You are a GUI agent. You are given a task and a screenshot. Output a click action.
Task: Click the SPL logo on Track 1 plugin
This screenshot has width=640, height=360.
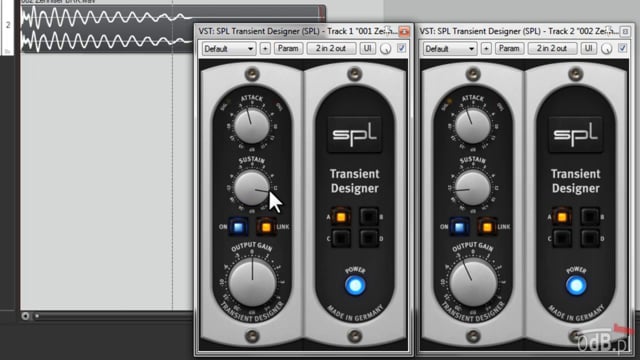[x=355, y=134]
